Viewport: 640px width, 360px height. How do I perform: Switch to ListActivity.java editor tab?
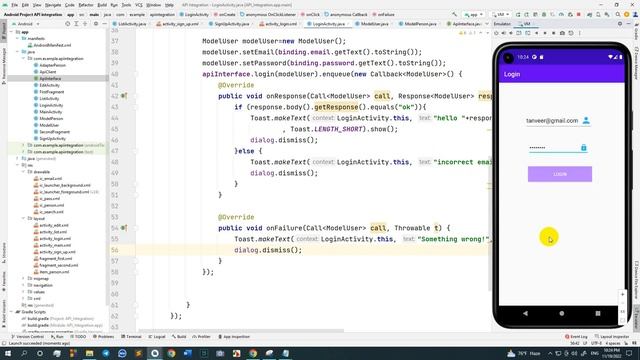[129, 24]
